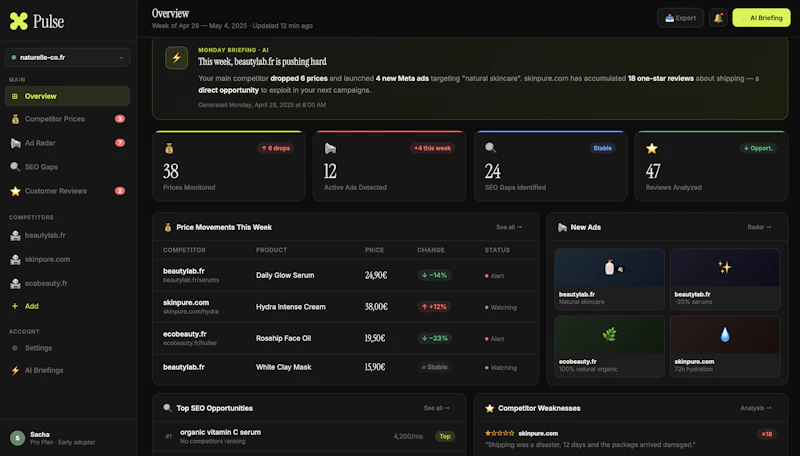The height and width of the screenshot is (456, 800).
Task: Click the Opport. badge on Reviews card
Action: 758,148
